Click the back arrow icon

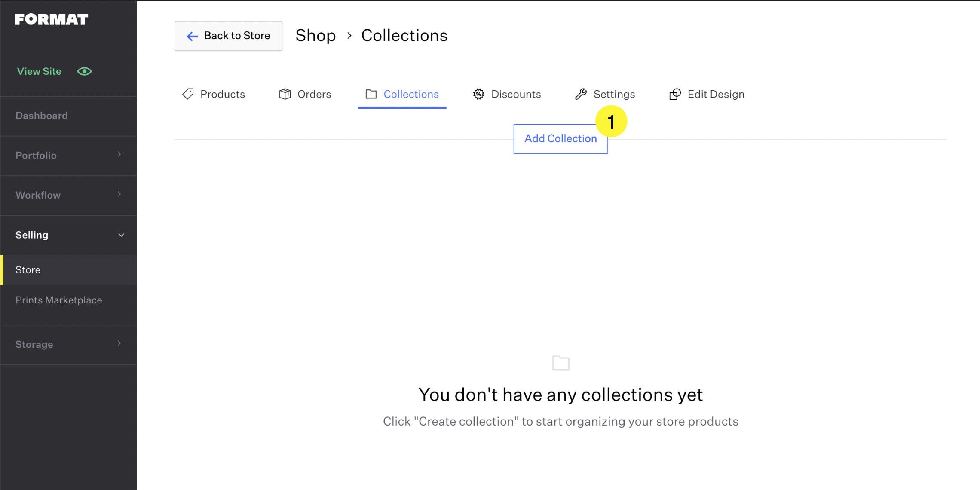click(x=192, y=36)
